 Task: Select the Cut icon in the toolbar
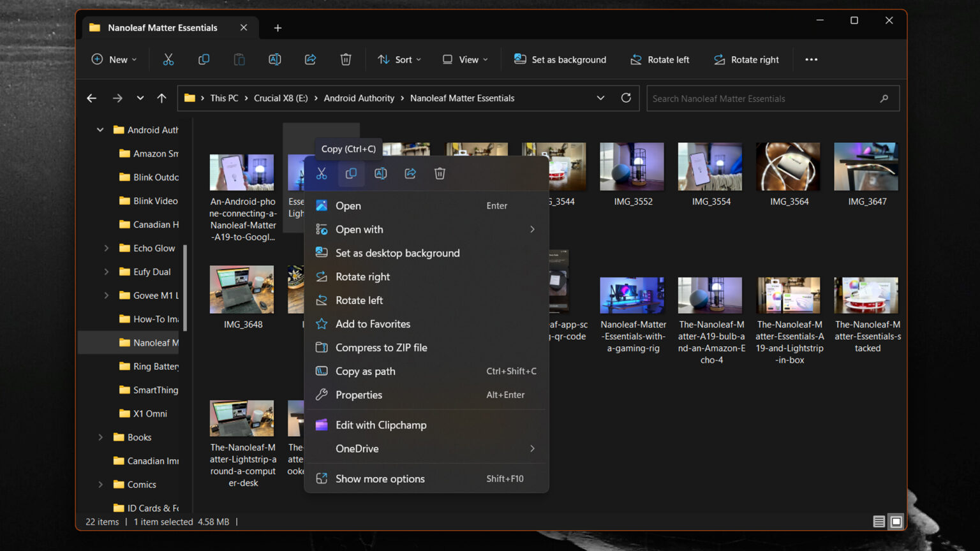168,59
